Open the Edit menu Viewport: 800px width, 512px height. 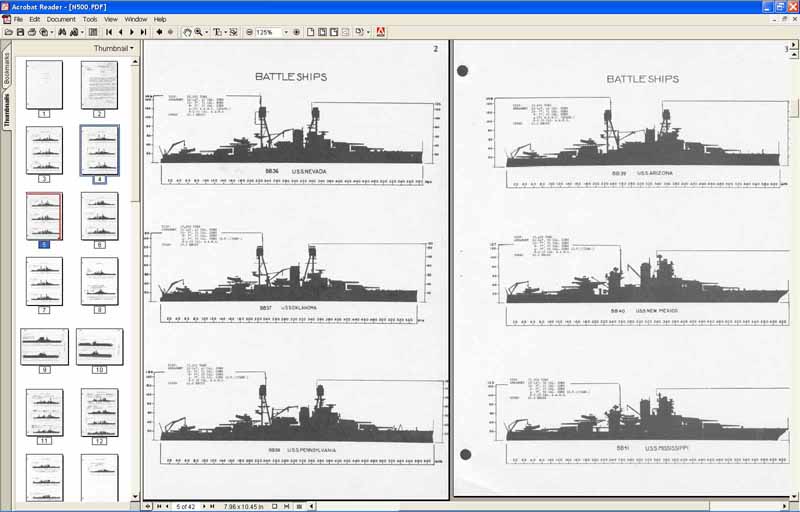coord(35,19)
